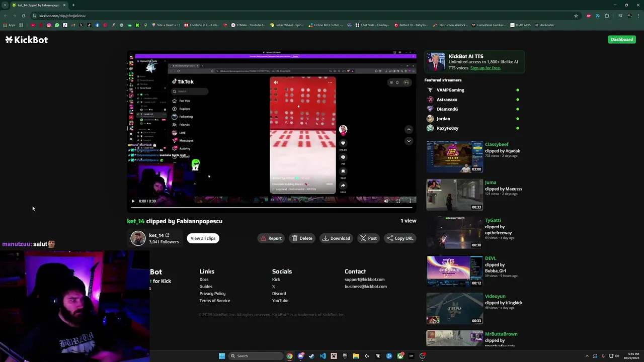Click the taskbar Search box
Image resolution: width=644 pixels, height=362 pixels.
(x=255, y=356)
